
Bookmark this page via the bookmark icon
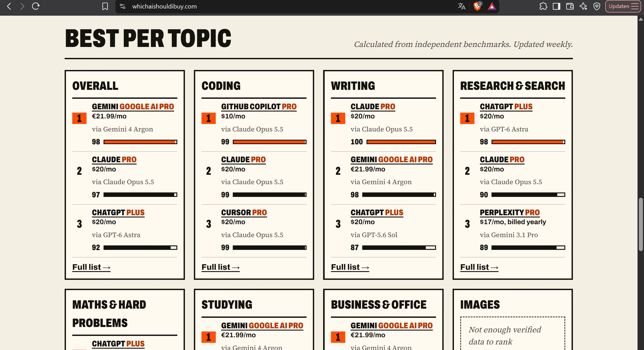click(105, 6)
